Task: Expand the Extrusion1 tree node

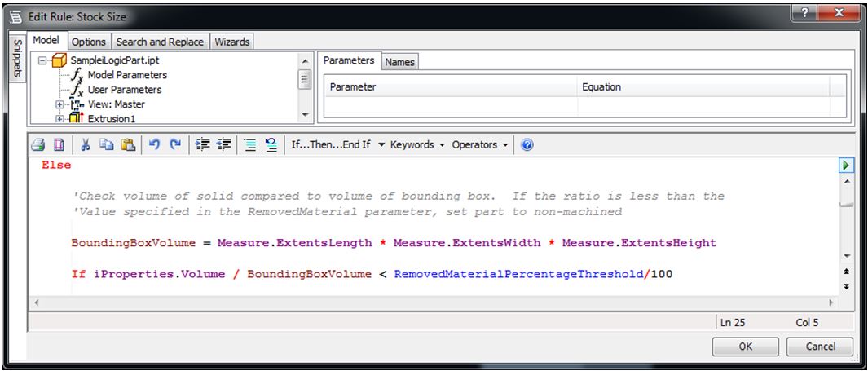Action: (x=59, y=119)
